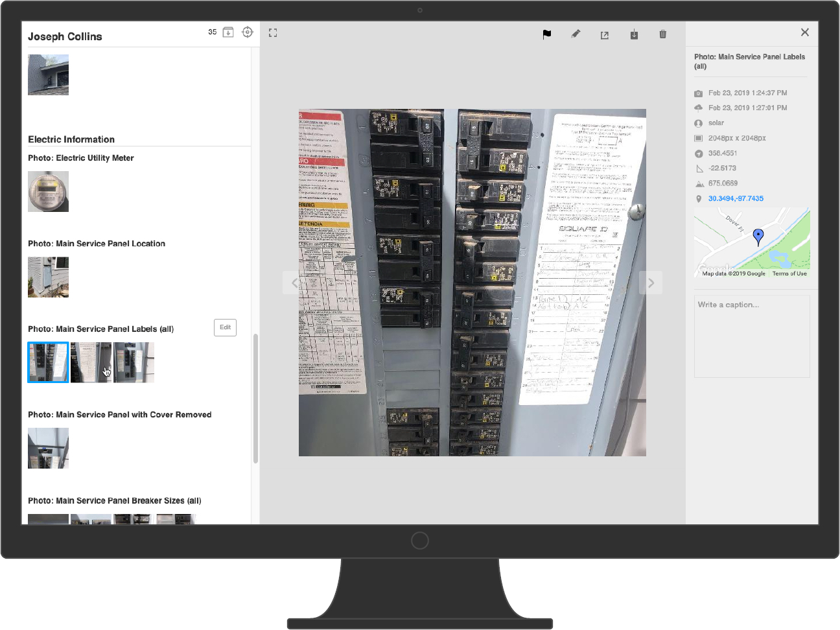Viewport: 840px width, 630px height.
Task: Select Electric Utility Meter thumbnail
Action: (x=48, y=191)
